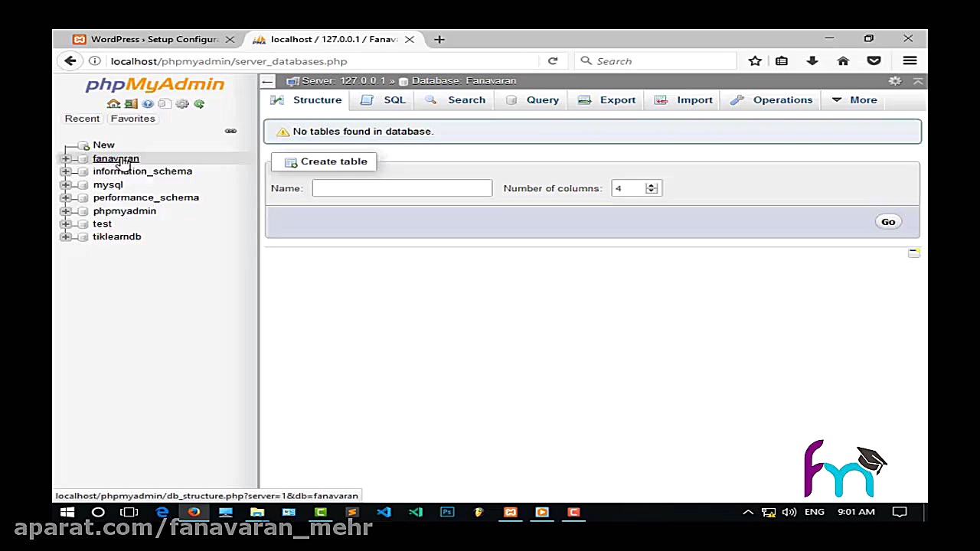Expand the performance_schema database node

(66, 197)
